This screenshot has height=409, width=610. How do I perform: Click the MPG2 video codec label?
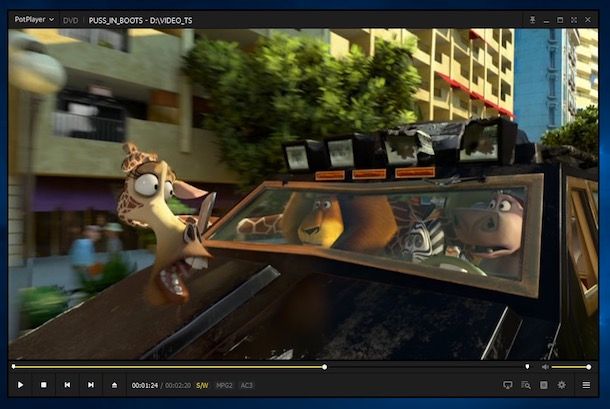[224, 385]
